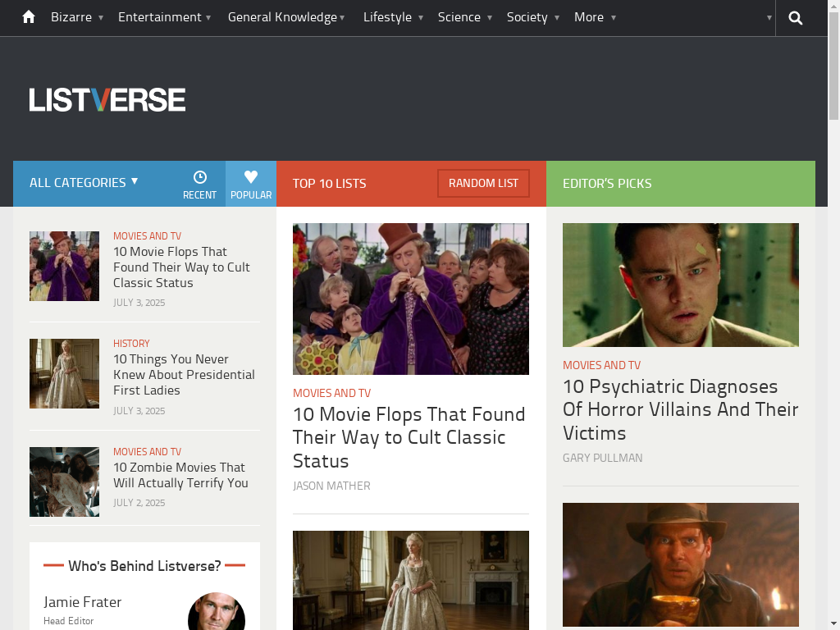Open the Lifestyle menu
Image resolution: width=840 pixels, height=630 pixels.
tap(387, 17)
